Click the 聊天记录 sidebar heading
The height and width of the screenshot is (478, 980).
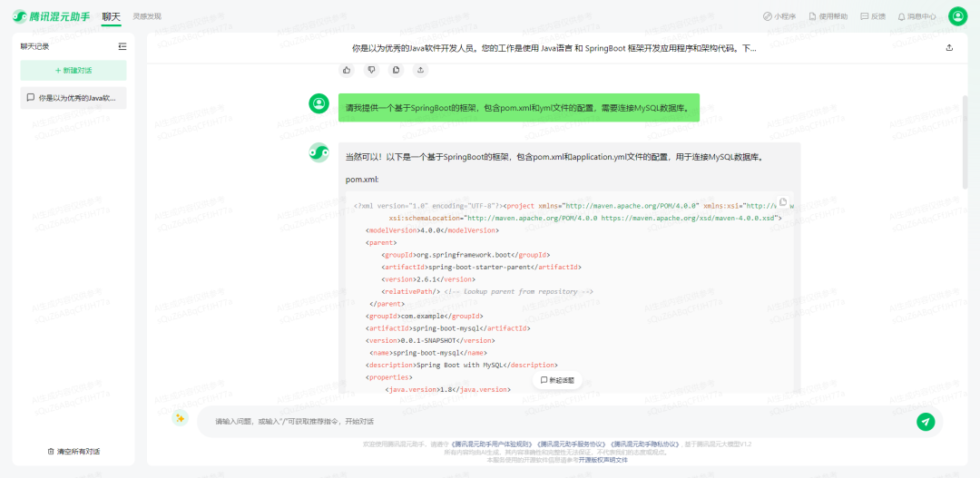click(x=34, y=46)
